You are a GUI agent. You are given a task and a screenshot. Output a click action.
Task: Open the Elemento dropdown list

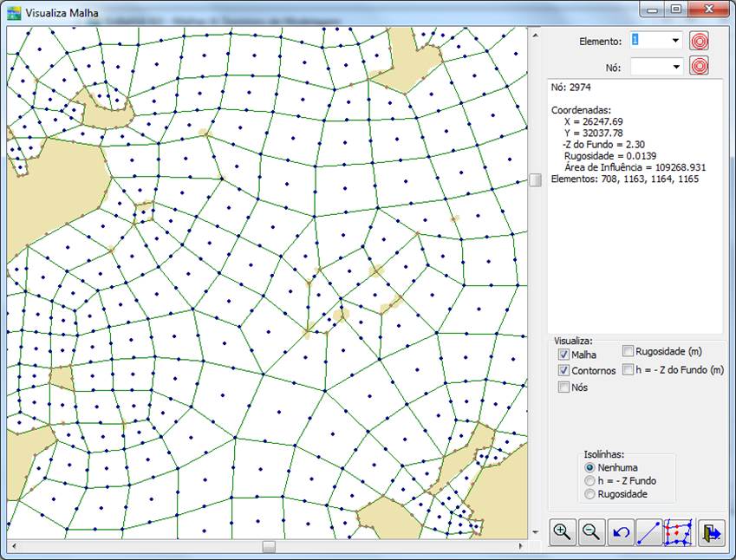click(x=675, y=41)
